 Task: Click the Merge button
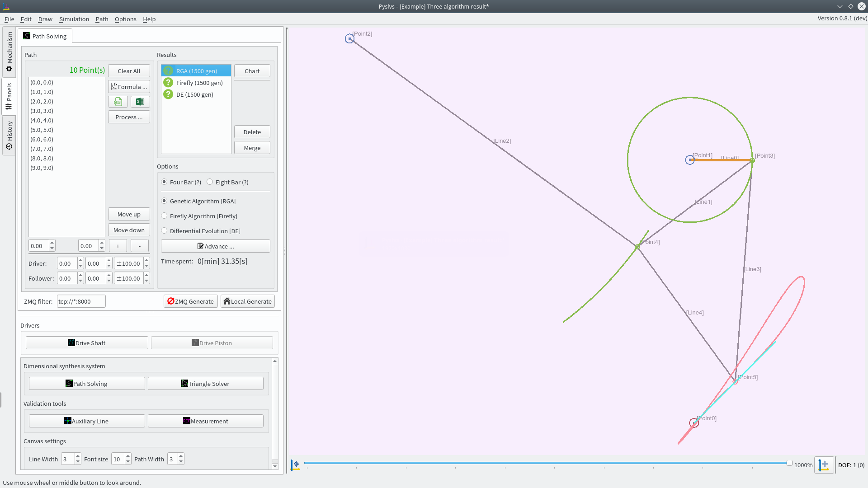pyautogui.click(x=252, y=148)
